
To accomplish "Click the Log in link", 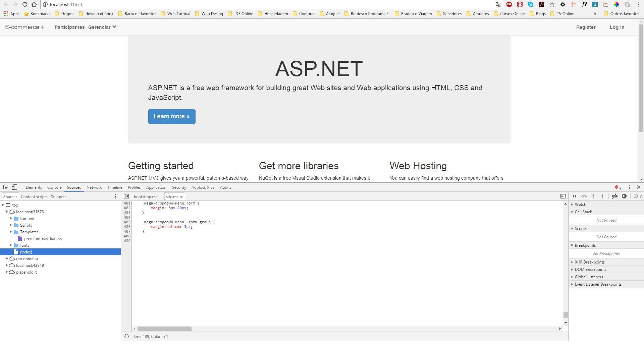I will pos(617,27).
